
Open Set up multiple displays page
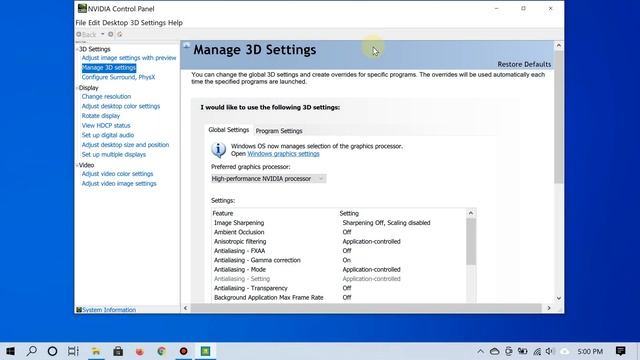click(x=114, y=155)
